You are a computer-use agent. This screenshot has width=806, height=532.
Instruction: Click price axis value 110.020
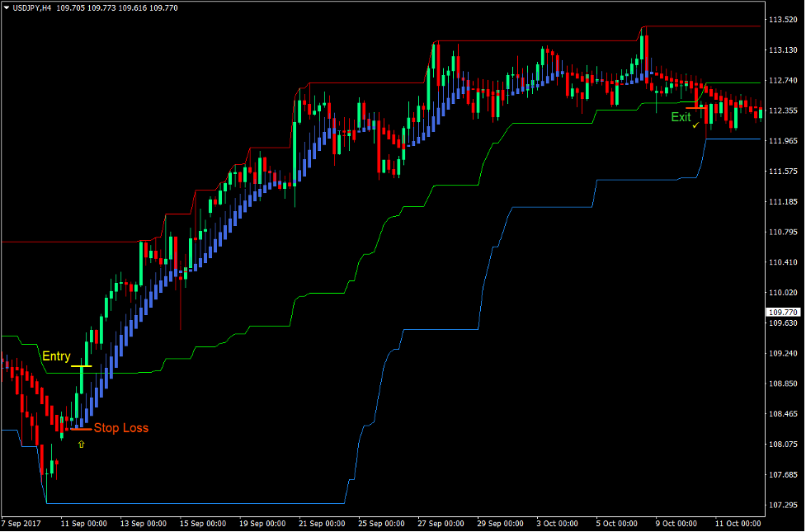click(x=783, y=293)
